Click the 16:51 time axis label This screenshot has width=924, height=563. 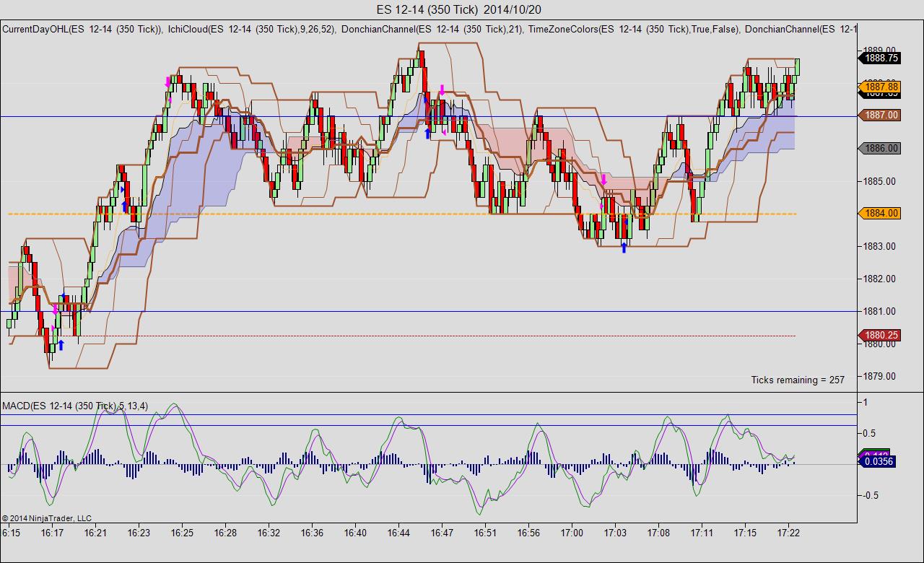[x=485, y=533]
